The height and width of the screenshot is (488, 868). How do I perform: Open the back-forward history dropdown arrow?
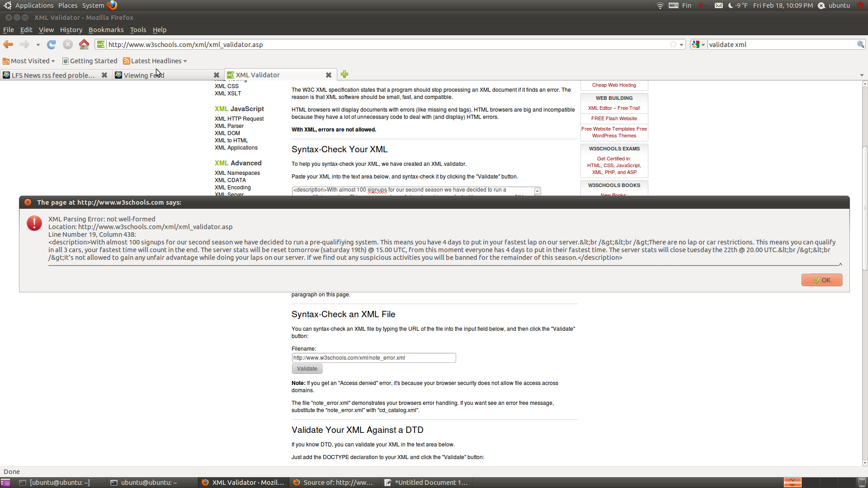click(x=38, y=45)
